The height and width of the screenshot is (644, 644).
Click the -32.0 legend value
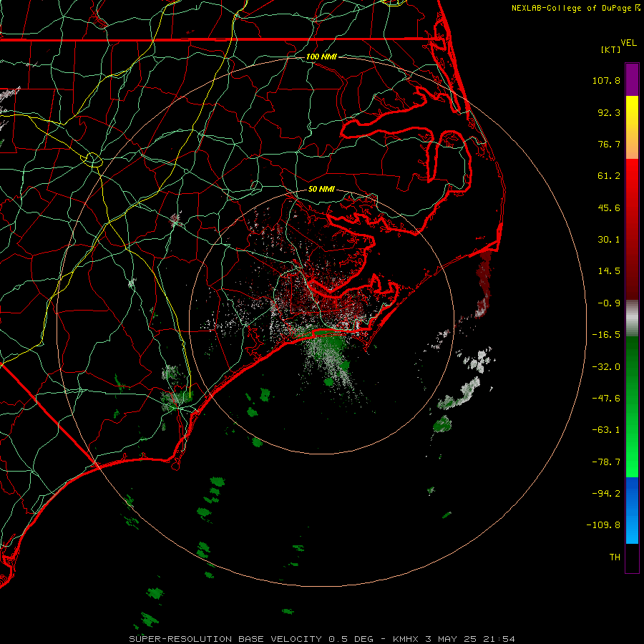[606, 367]
